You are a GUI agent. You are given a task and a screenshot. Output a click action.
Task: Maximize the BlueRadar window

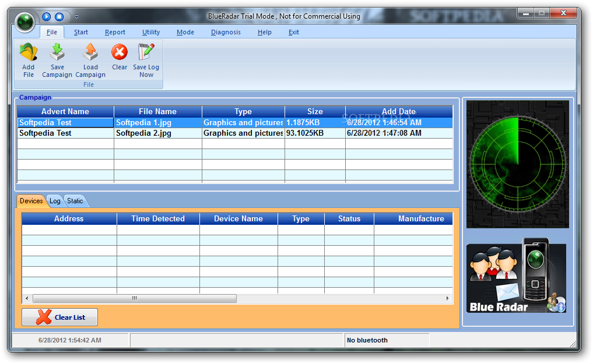pyautogui.click(x=542, y=13)
